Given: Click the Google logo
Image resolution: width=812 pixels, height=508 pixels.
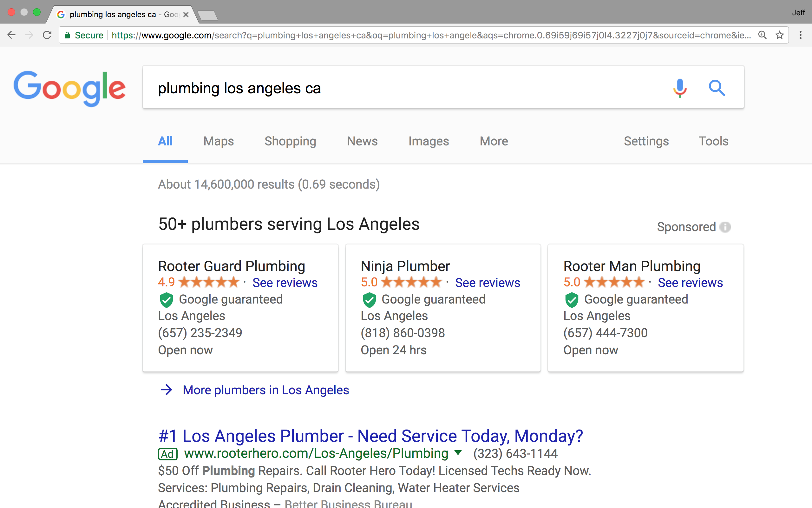Looking at the screenshot, I should tap(69, 88).
